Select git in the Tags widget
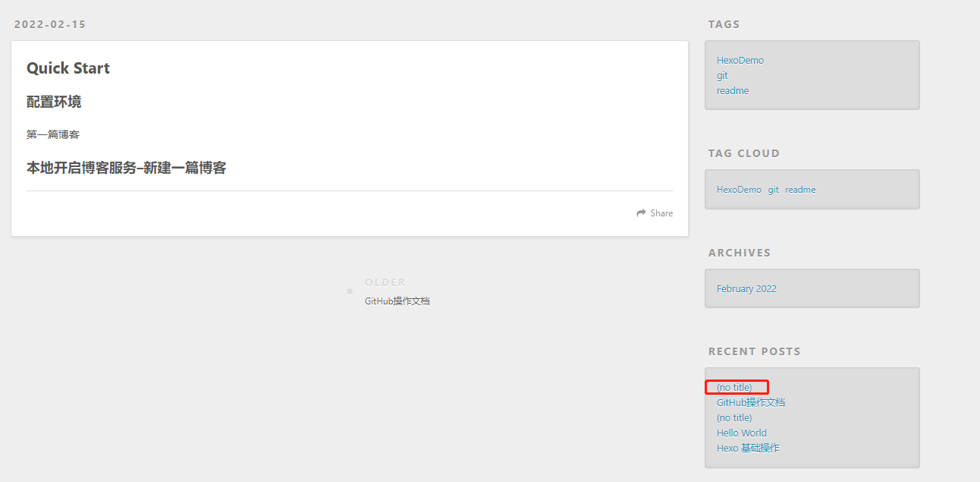The image size is (980, 482). pyautogui.click(x=722, y=76)
